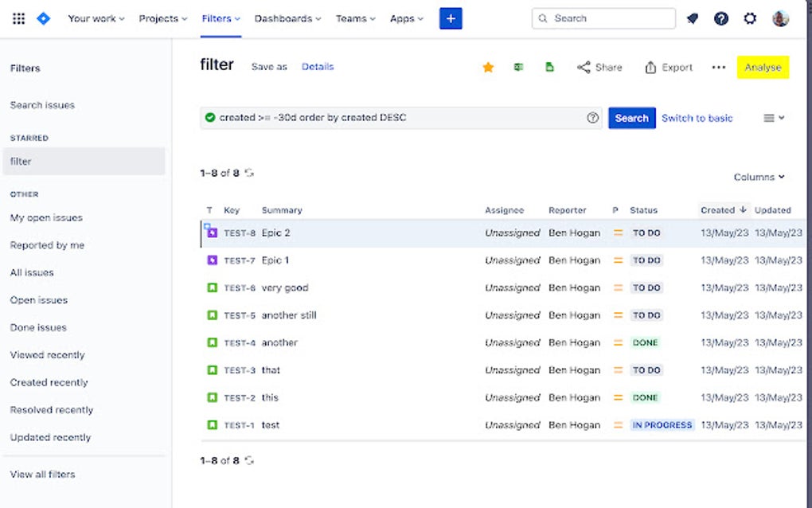812x508 pixels.
Task: Open Jira settings via the gear icon
Action: point(749,18)
